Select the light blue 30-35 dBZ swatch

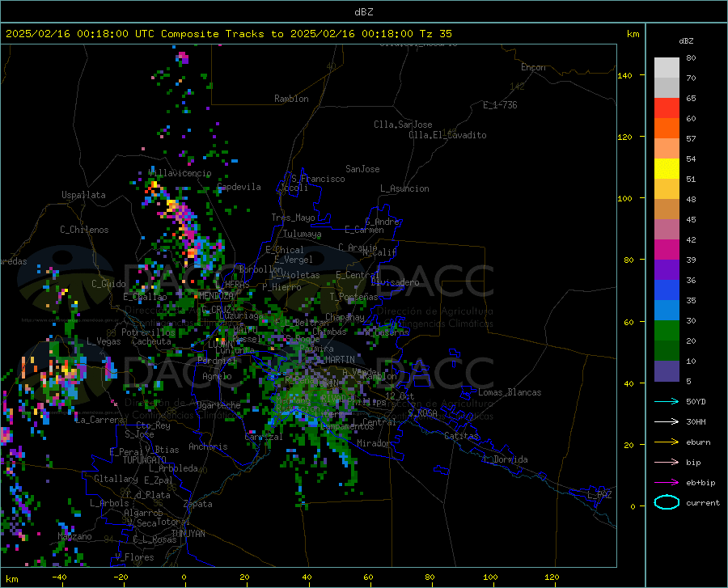tap(667, 311)
